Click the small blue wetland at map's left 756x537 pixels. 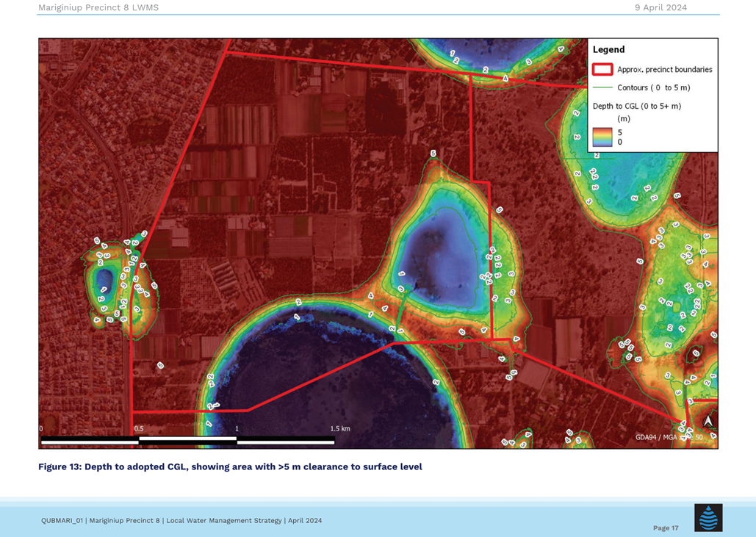click(104, 281)
